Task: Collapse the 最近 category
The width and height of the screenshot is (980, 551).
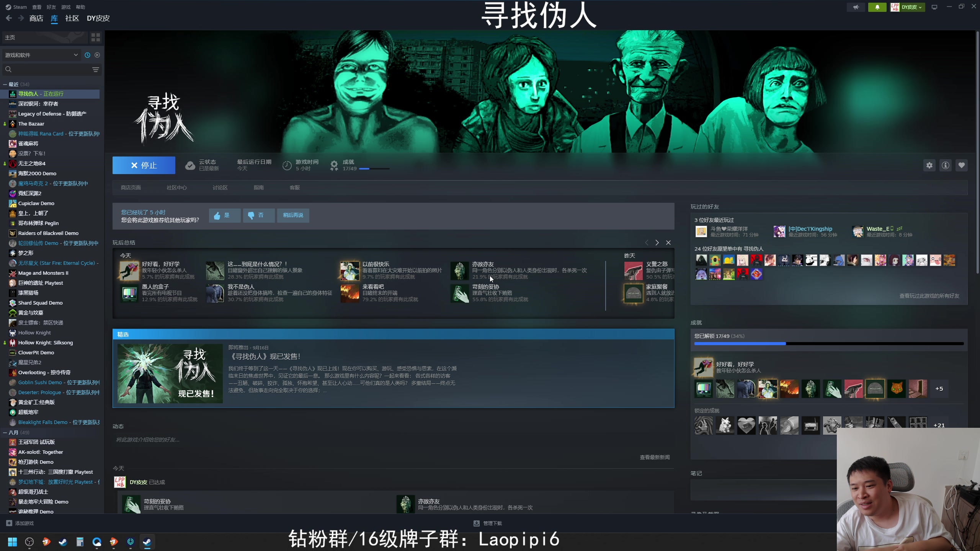Action: [x=5, y=84]
